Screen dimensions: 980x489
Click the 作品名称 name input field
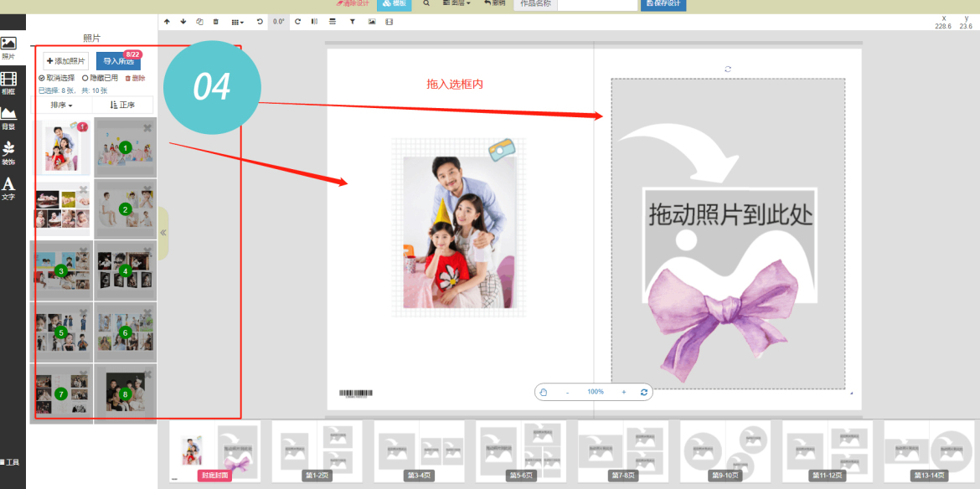(x=597, y=4)
